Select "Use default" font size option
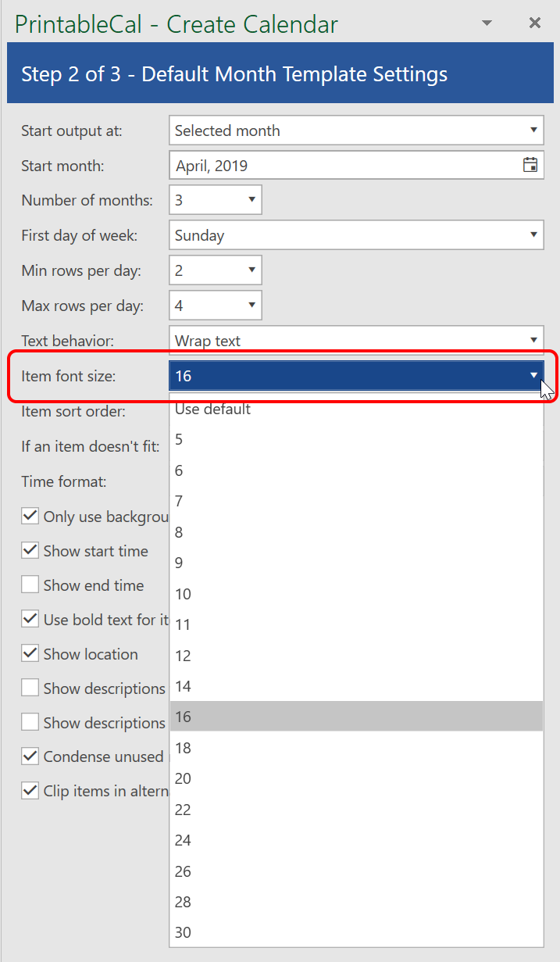This screenshot has height=962, width=560. [213, 409]
